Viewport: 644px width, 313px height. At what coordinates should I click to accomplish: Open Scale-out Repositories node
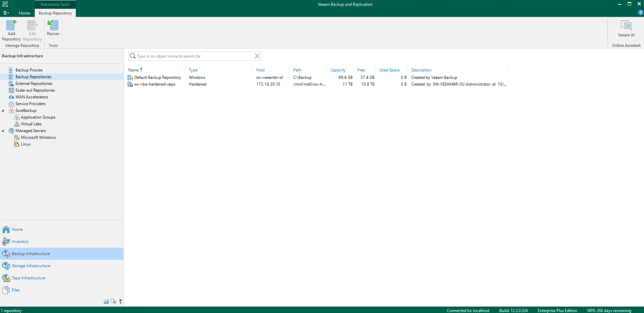click(x=35, y=90)
